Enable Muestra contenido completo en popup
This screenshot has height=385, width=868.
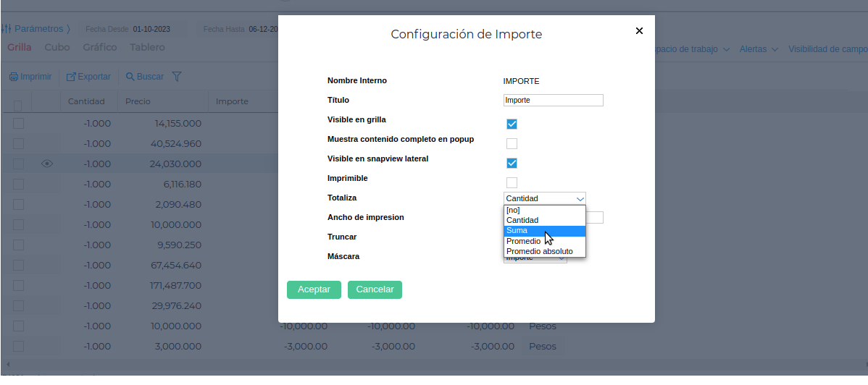[x=512, y=144]
